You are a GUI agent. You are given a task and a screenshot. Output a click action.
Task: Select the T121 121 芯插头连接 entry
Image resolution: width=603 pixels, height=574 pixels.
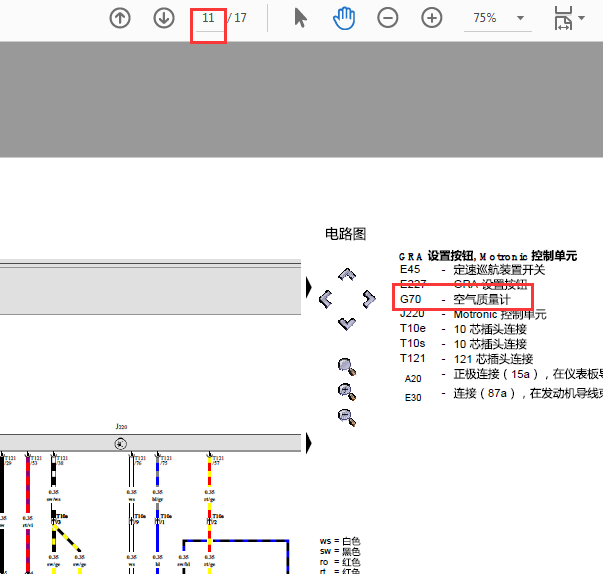466,359
